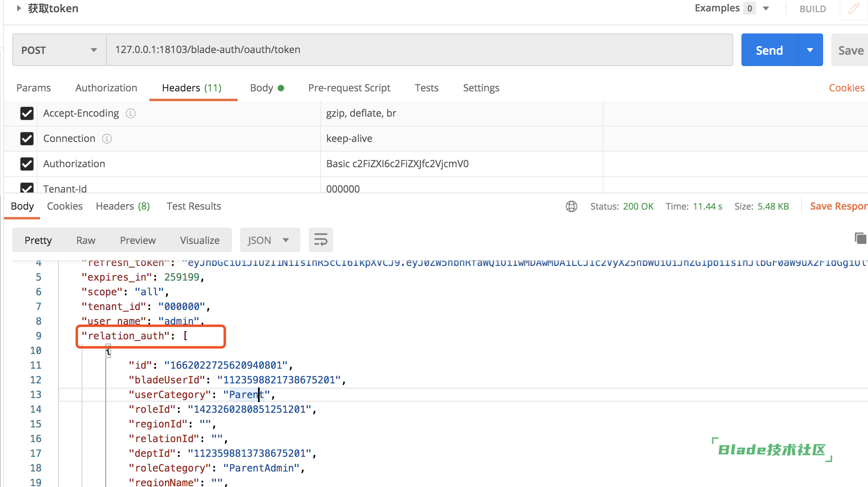Click the "tenant_id" line in response

[x=145, y=307]
